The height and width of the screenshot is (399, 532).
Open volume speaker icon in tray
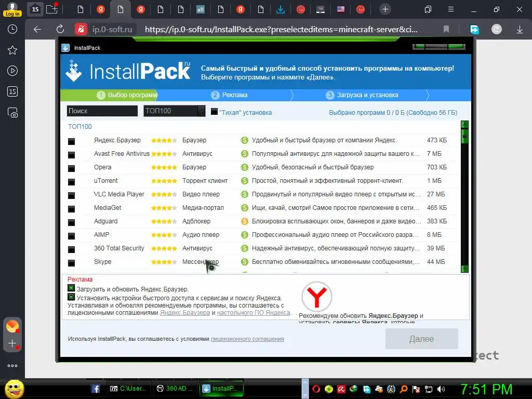[x=441, y=389]
